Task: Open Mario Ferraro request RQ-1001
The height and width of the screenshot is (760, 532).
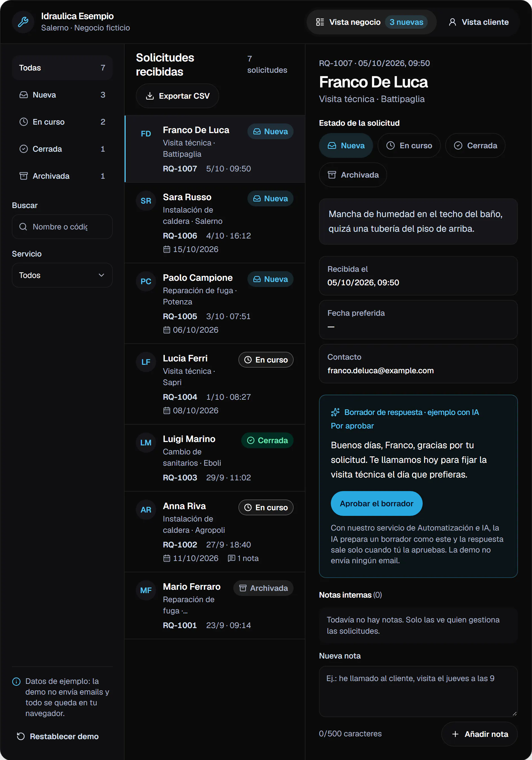Action: tap(215, 606)
